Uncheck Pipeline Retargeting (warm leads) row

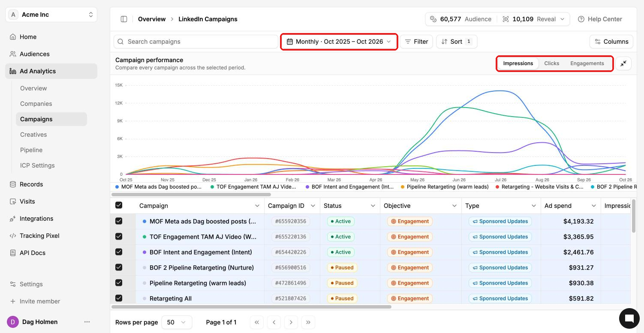[119, 283]
